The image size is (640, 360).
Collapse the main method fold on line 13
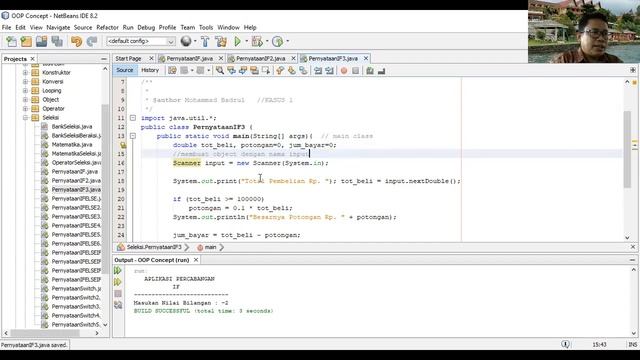point(133,136)
